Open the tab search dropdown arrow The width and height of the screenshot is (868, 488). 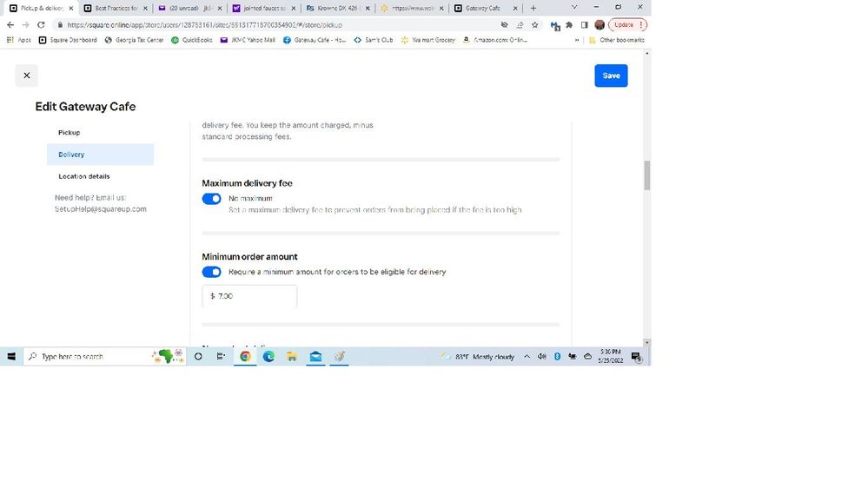(574, 8)
